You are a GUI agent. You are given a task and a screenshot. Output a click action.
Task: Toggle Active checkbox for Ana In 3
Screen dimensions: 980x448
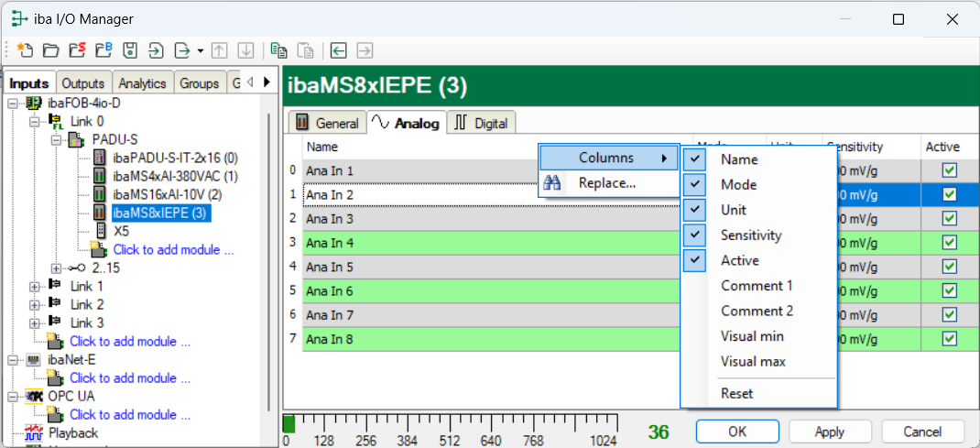[x=950, y=219]
